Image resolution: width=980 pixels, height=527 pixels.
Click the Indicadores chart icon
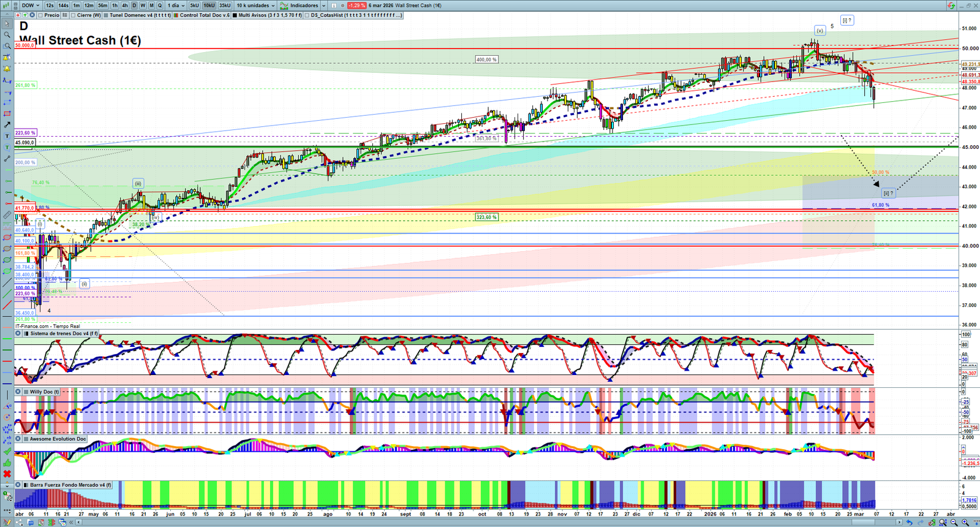pyautogui.click(x=284, y=6)
